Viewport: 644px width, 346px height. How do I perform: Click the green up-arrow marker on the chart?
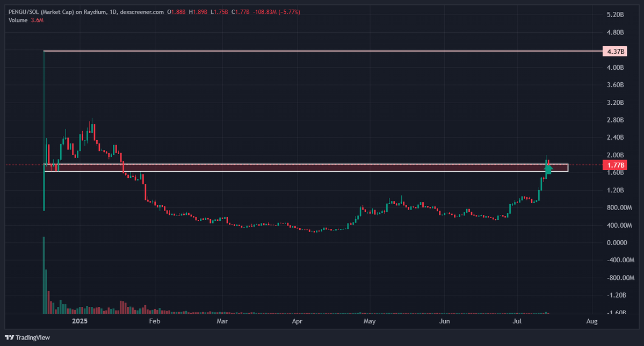pos(548,169)
